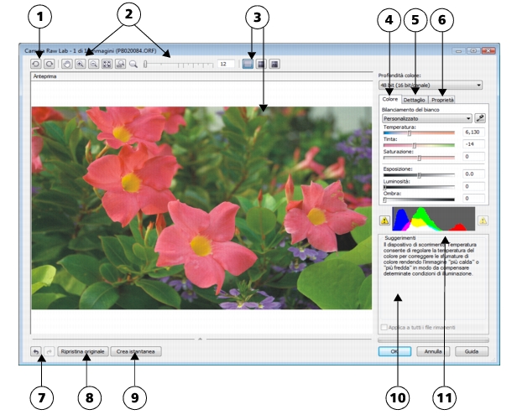This screenshot has width=517, height=420.
Task: Click the Esposizione value field
Action: tap(472, 174)
